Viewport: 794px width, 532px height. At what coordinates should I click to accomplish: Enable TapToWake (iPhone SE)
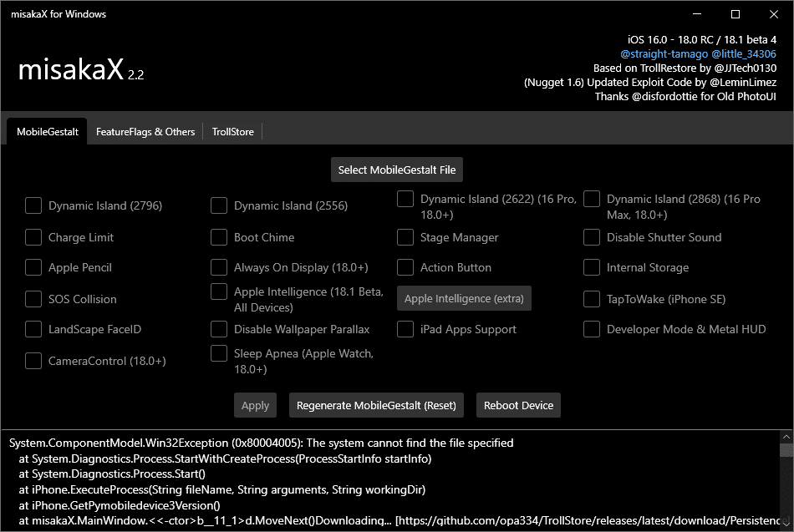coord(592,299)
